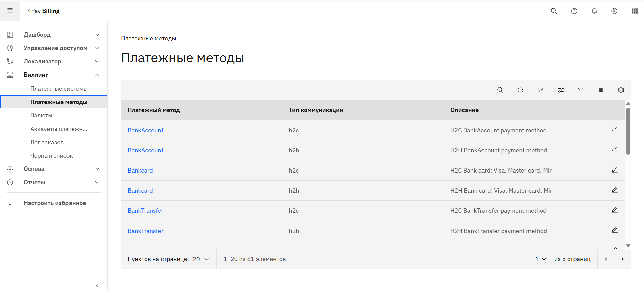Select Платежные системы in sidebar
The image size is (644, 291).
point(59,89)
